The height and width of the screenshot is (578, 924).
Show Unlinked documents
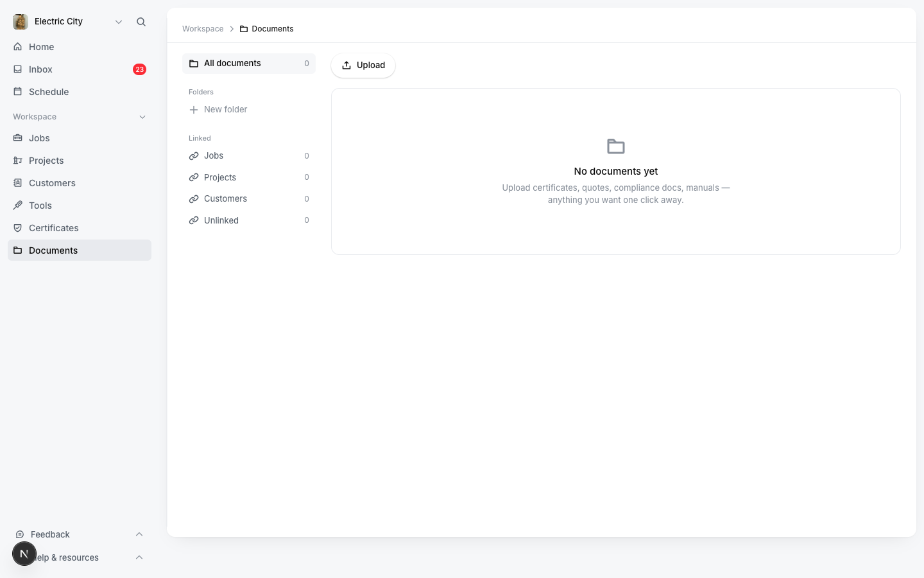click(x=249, y=220)
